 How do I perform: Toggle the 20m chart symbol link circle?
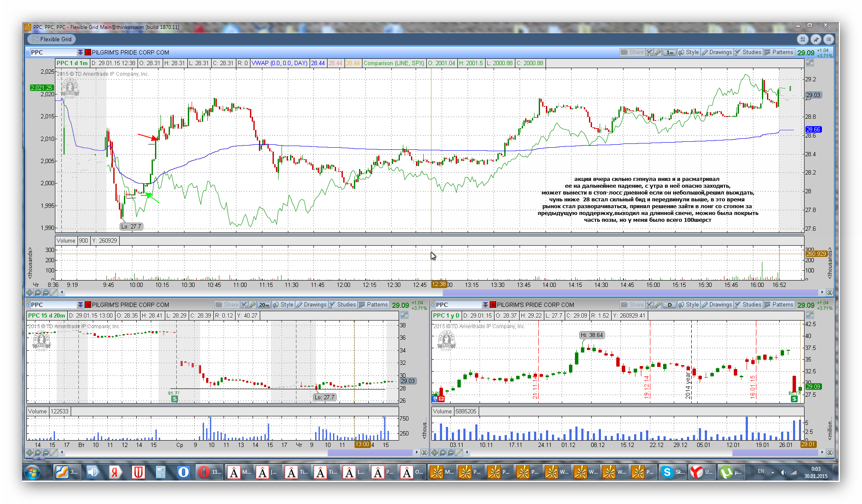28,305
